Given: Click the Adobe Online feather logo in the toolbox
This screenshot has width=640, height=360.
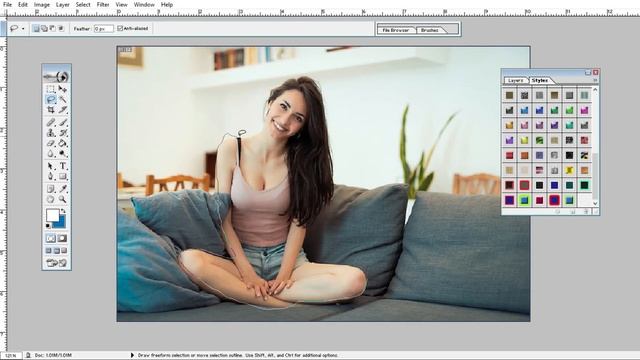Looking at the screenshot, I should coord(56,76).
